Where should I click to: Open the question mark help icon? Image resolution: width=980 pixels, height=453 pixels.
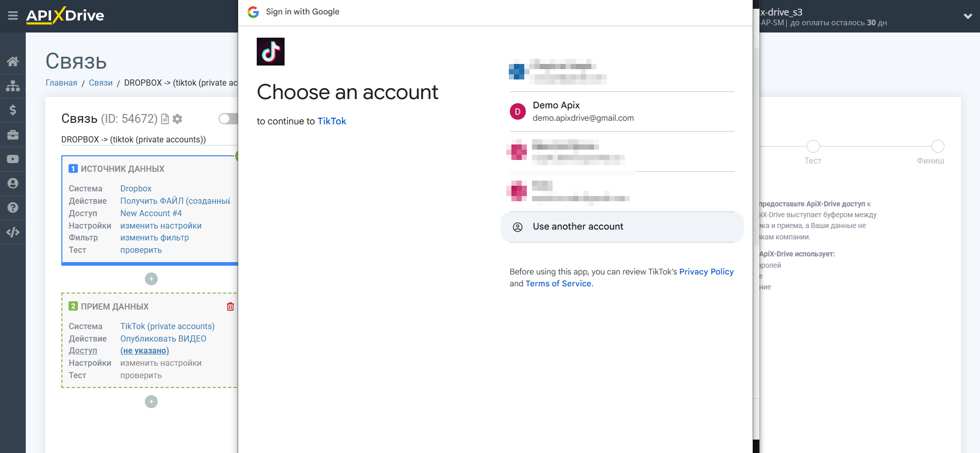(13, 207)
